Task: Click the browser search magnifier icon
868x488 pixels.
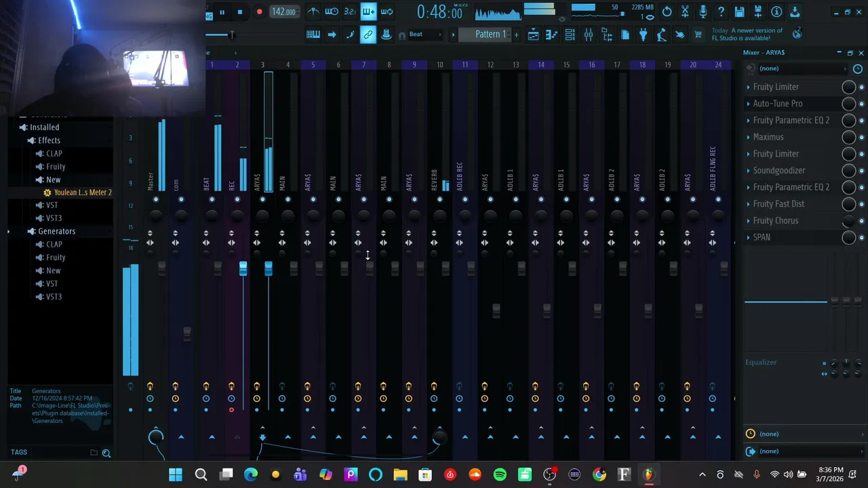Action: [x=106, y=453]
